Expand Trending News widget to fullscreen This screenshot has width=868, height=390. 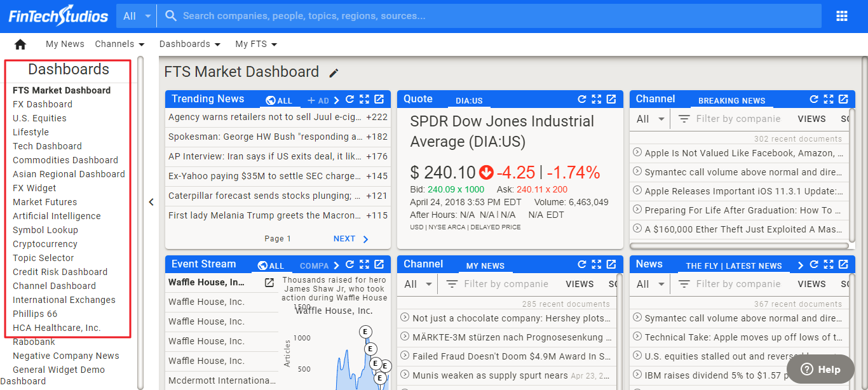pos(364,100)
